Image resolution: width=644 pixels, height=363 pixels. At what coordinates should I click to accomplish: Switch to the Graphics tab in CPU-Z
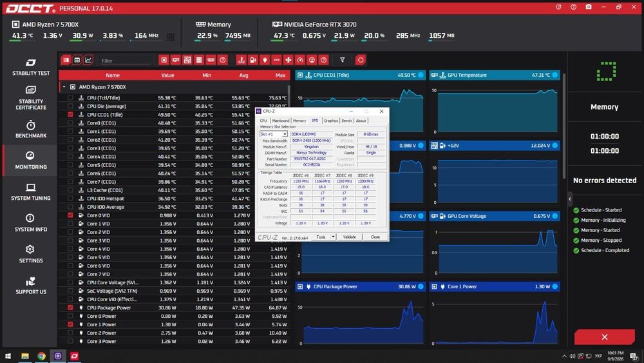(330, 121)
